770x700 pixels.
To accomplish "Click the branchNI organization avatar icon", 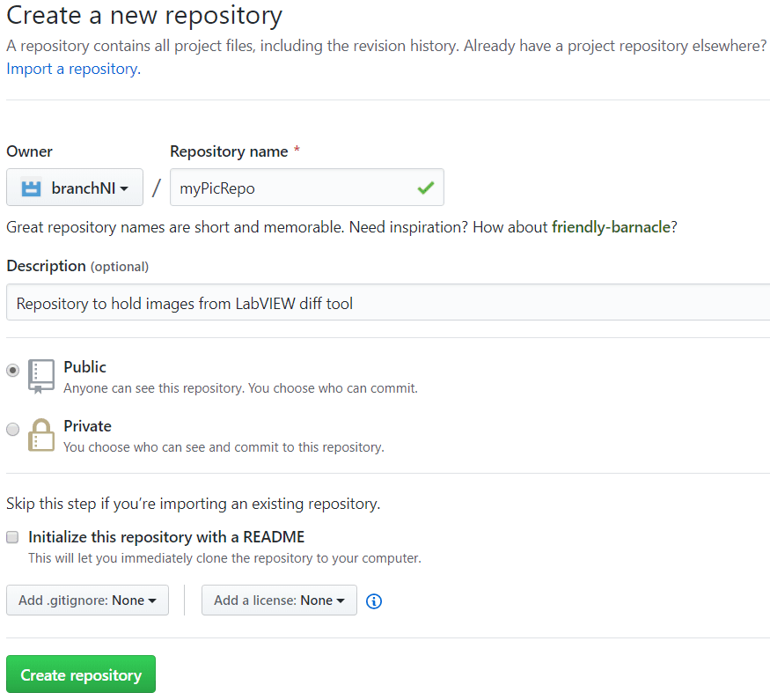I will pos(32,187).
